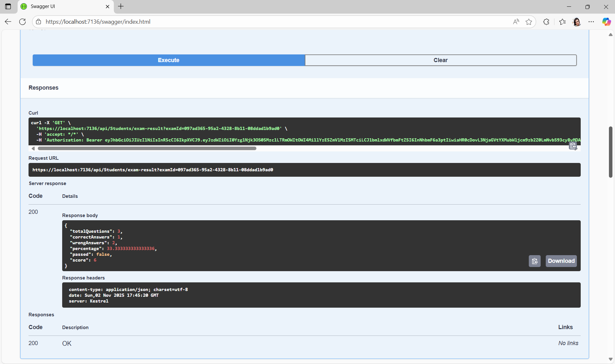Click the browser back arrow
This screenshot has height=364, width=615.
(x=8, y=22)
